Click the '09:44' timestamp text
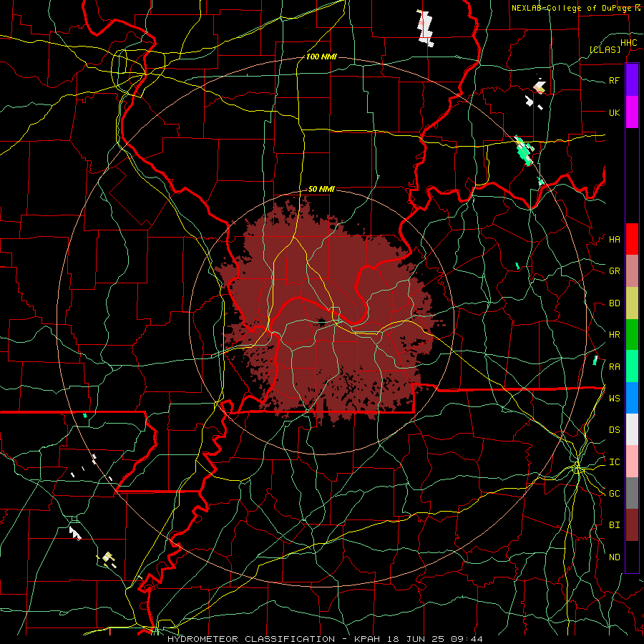 point(468,639)
